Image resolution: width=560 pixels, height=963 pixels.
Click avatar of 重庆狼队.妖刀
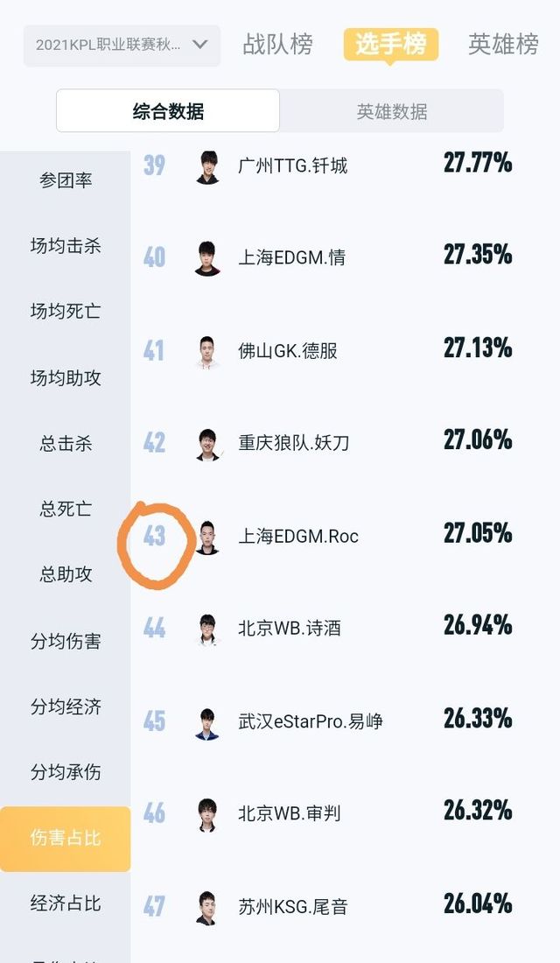pos(207,443)
